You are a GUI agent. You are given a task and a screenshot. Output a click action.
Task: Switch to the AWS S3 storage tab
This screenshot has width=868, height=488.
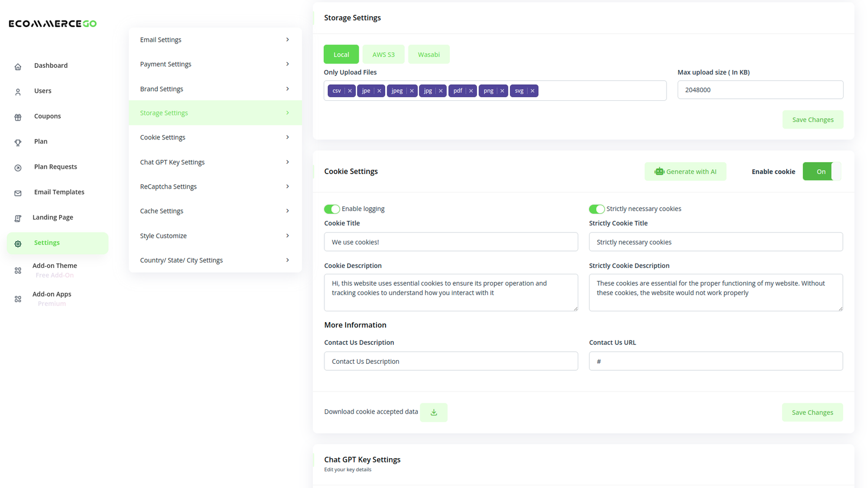pos(384,54)
